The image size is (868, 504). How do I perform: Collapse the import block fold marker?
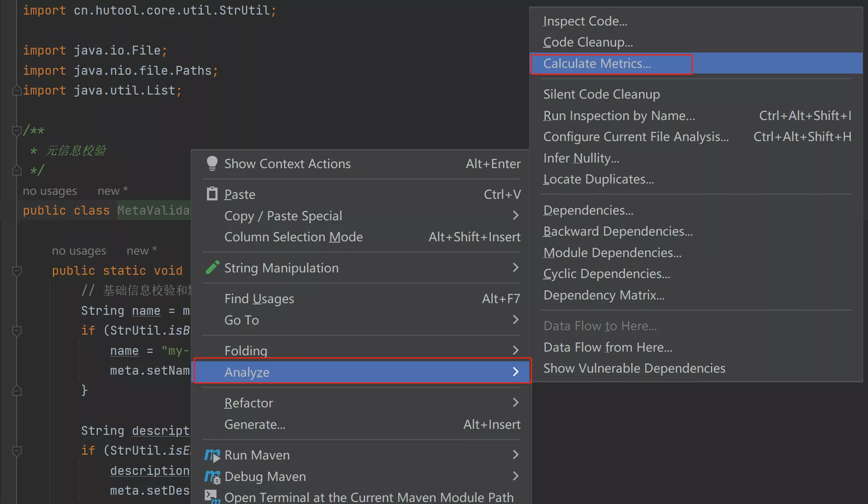[x=17, y=90]
